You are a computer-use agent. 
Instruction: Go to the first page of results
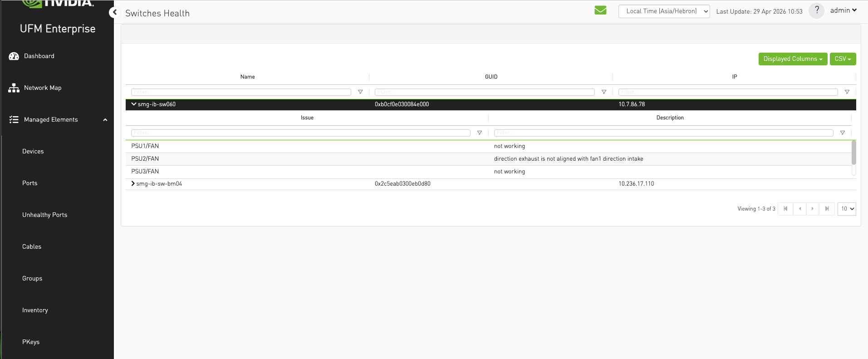[x=785, y=209]
